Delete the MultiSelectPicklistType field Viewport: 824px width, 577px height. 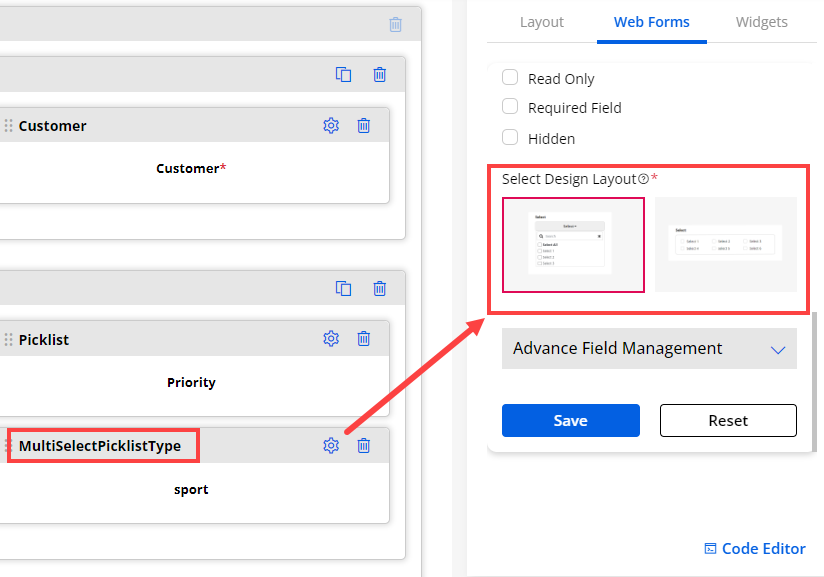[364, 445]
